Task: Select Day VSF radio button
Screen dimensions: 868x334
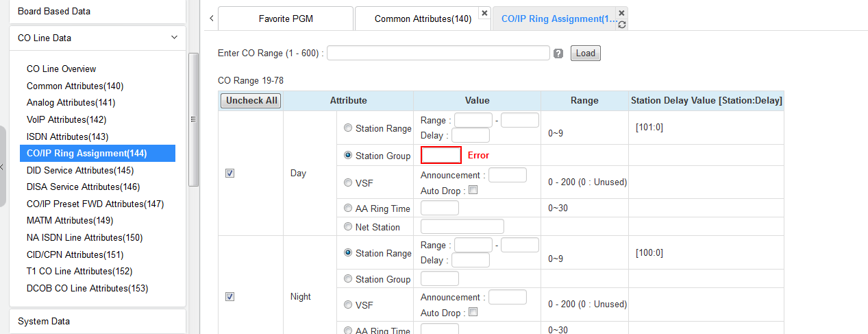Action: (x=349, y=183)
